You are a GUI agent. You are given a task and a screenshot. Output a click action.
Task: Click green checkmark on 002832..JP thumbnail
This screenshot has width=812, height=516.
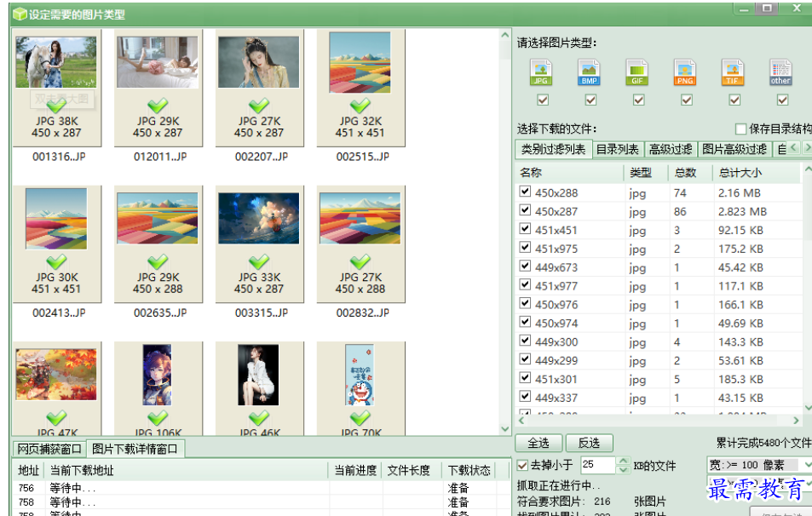click(x=360, y=262)
